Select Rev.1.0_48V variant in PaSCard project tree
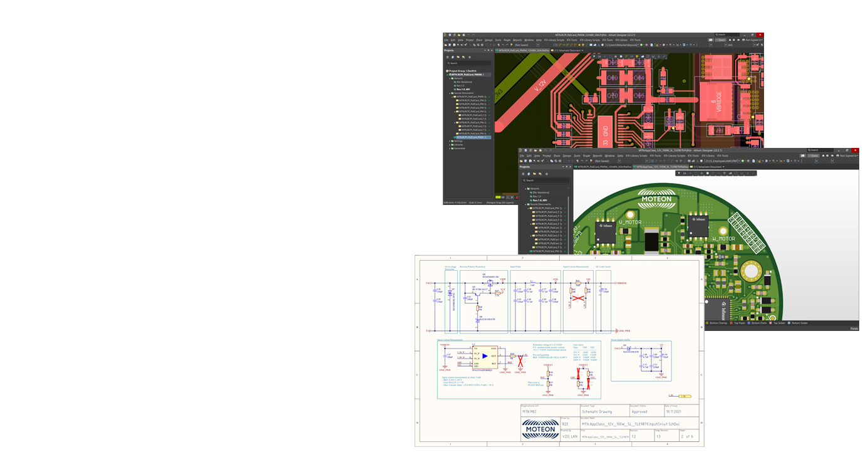Viewport: 868px width, 472px height. 463,89
